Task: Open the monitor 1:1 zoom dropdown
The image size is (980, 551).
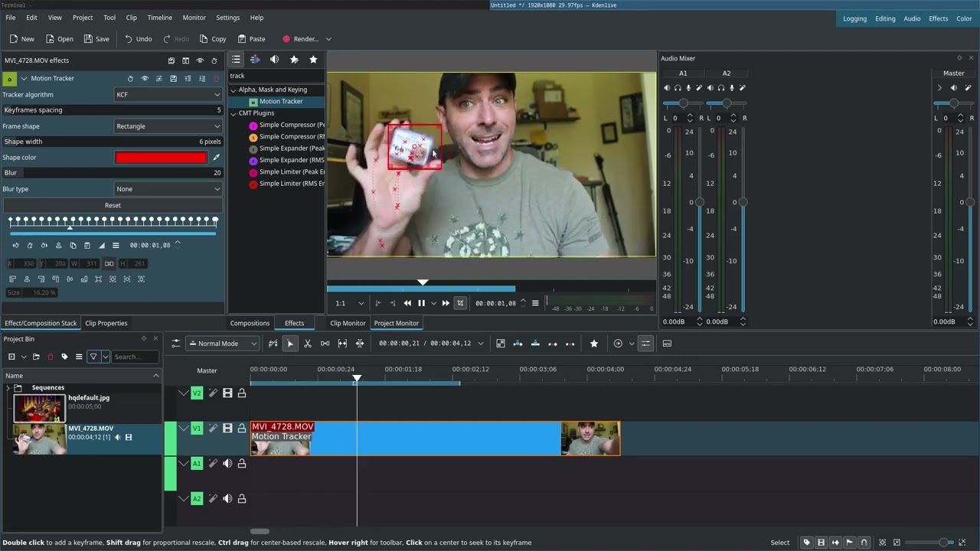Action: click(x=349, y=303)
